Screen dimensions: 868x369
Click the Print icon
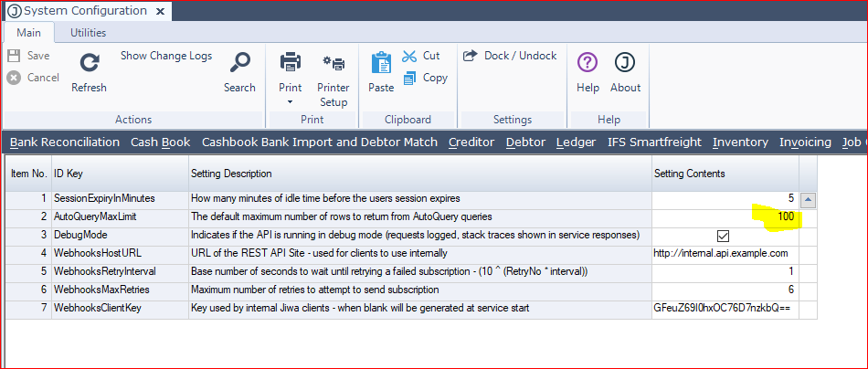[291, 63]
